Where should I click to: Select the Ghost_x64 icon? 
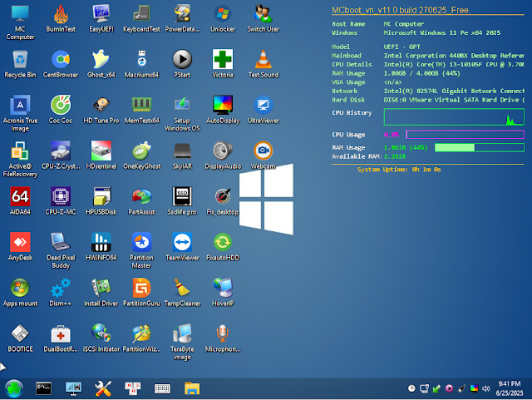coord(101,64)
